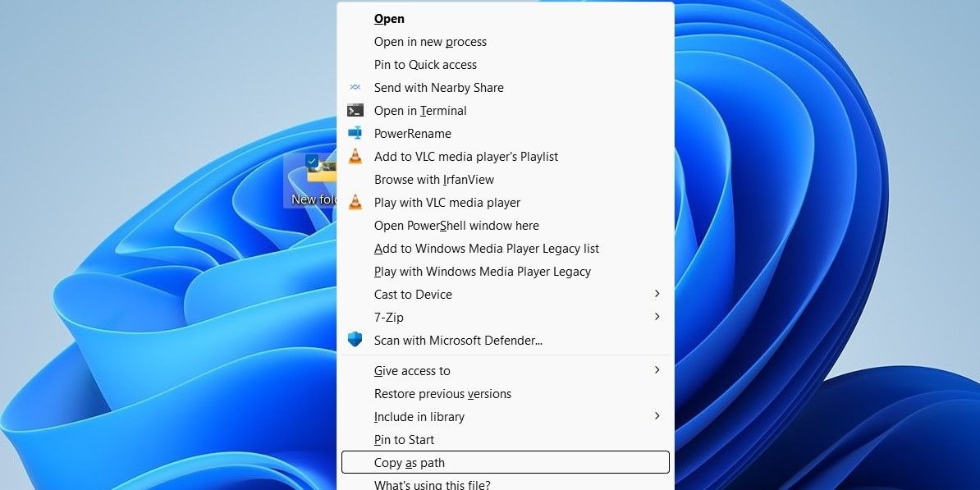Open the Give access to entry
The height and width of the screenshot is (490, 980).
click(506, 371)
